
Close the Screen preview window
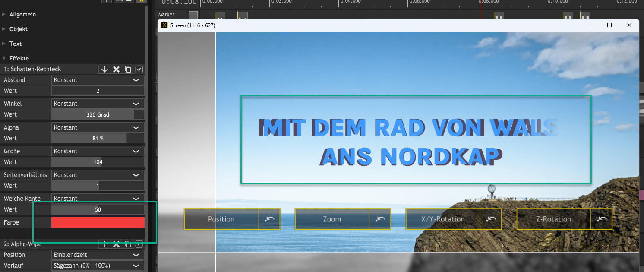(629, 25)
